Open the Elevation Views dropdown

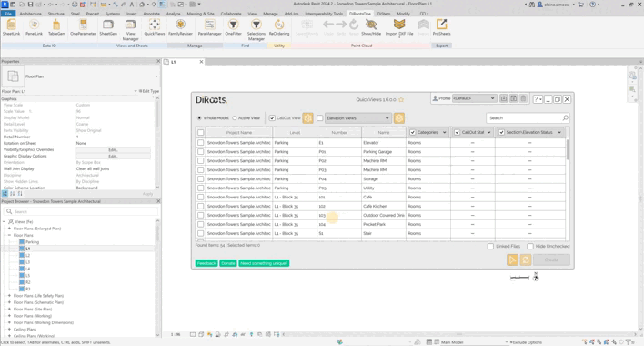point(357,118)
